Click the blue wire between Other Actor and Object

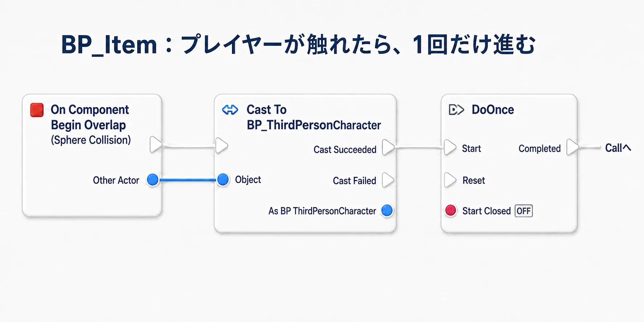click(x=188, y=180)
